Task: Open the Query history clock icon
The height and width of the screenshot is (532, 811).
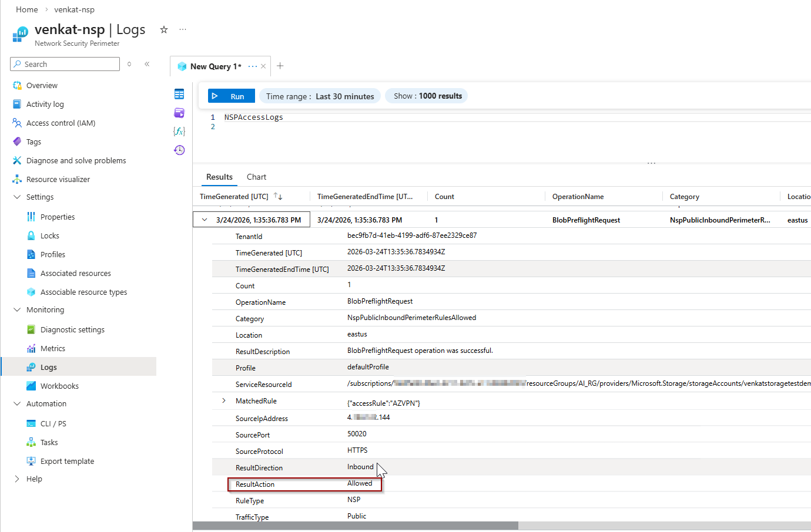Action: 179,150
